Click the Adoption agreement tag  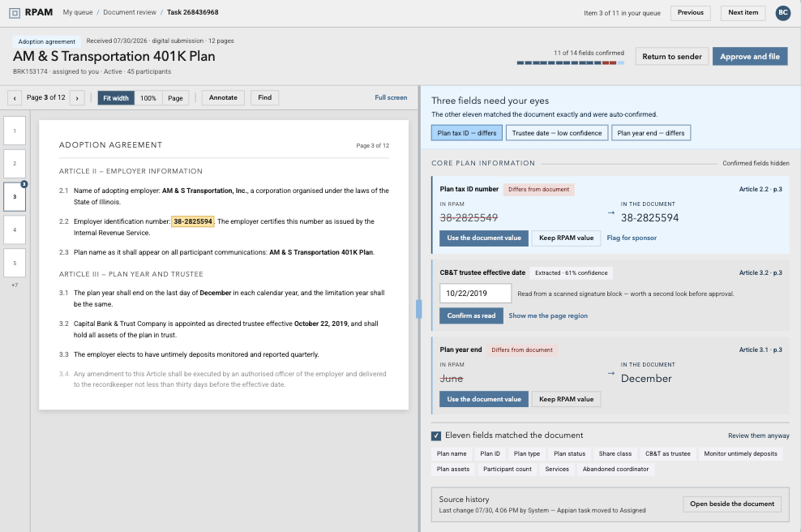coord(46,42)
